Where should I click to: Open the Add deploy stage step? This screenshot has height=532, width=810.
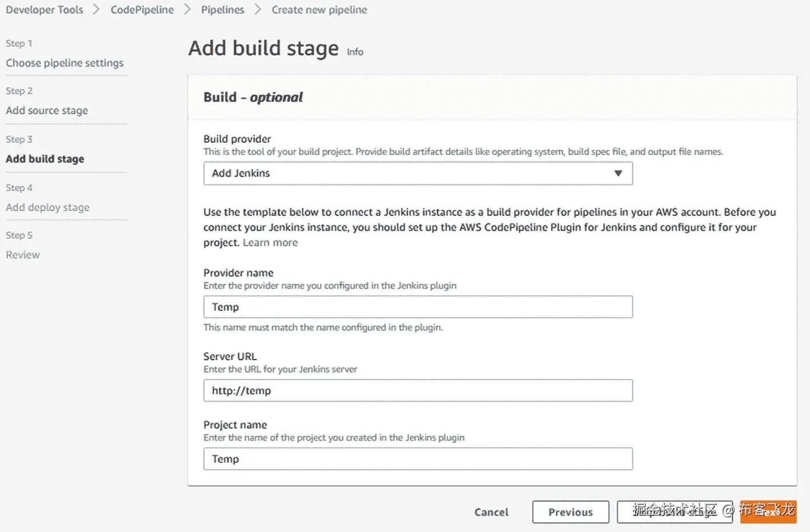tap(47, 207)
